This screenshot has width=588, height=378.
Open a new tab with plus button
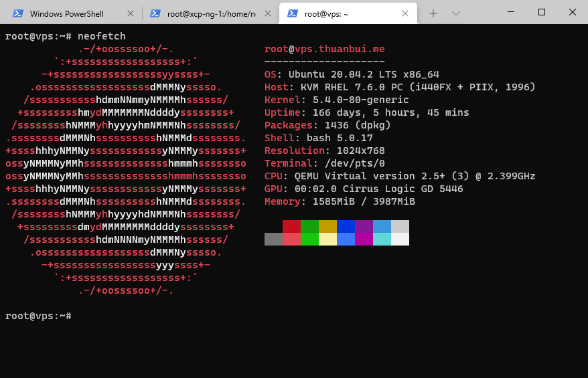pos(433,13)
